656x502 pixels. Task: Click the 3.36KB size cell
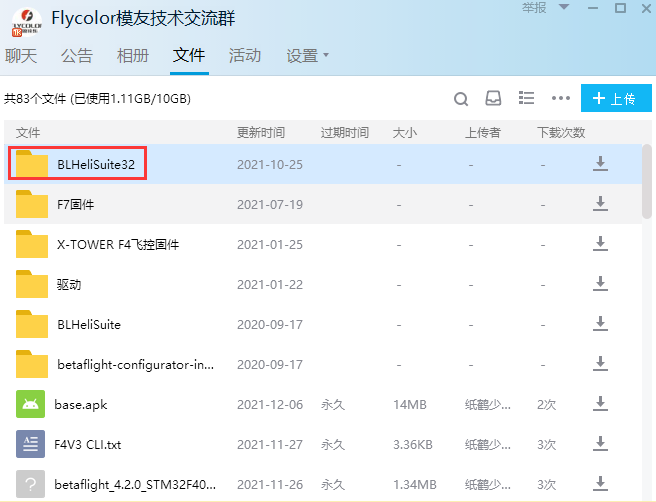[x=413, y=444]
